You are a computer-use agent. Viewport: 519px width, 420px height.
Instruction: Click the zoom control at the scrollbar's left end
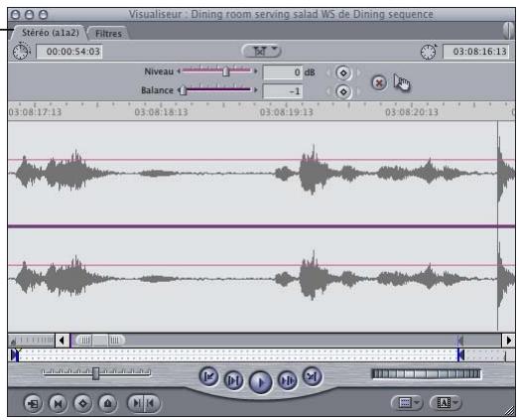point(32,341)
